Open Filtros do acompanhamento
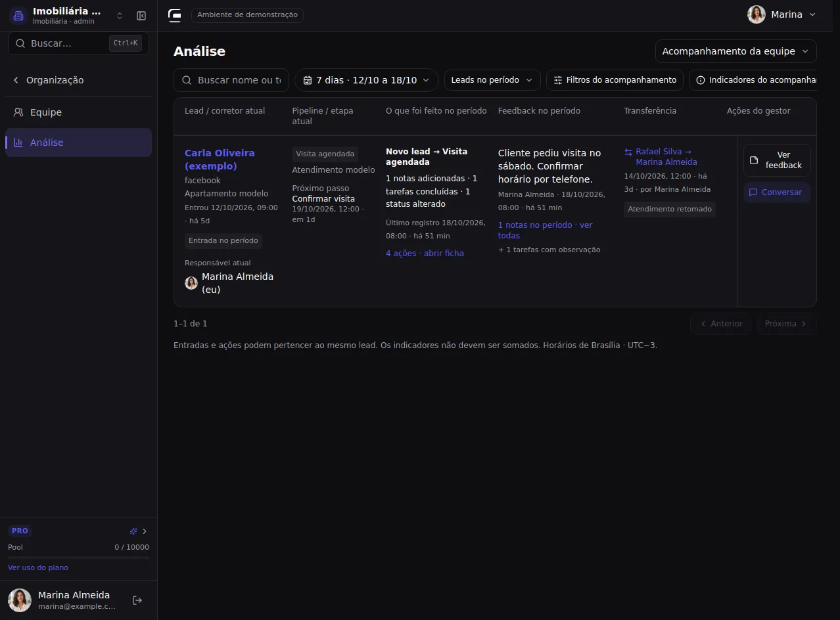The height and width of the screenshot is (620, 840). point(615,80)
